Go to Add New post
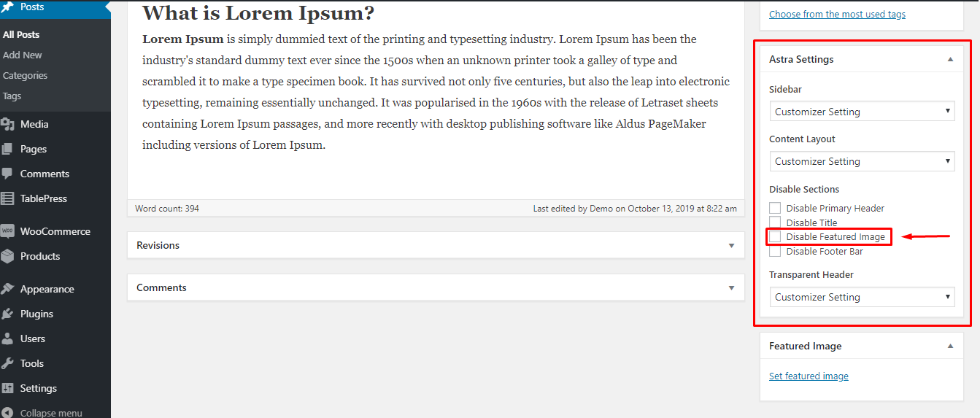Image resolution: width=980 pixels, height=418 pixels. [23, 55]
